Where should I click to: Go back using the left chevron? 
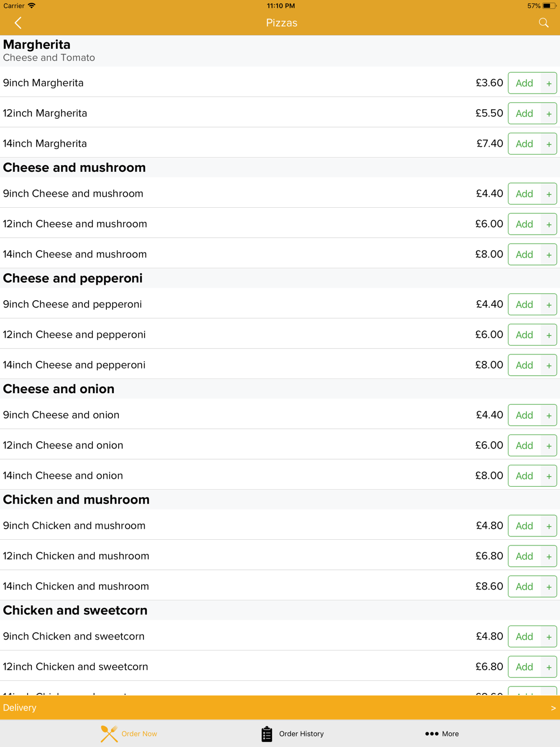(x=18, y=23)
